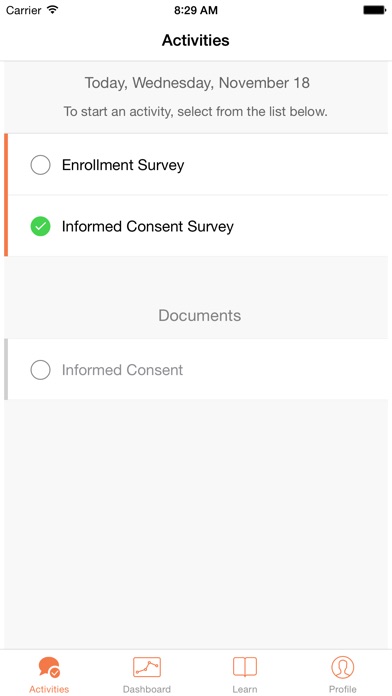Select the Activities tab label
This screenshot has width=392, height=696.
click(49, 689)
